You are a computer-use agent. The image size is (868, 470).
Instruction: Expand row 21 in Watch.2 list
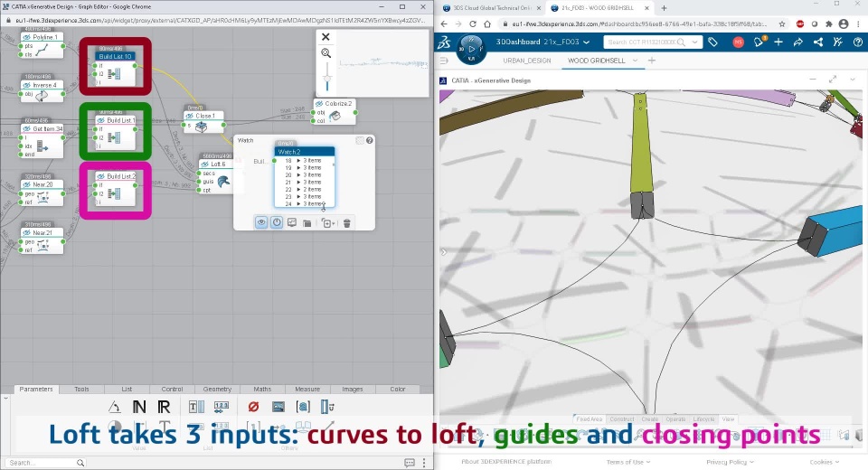pyautogui.click(x=299, y=183)
